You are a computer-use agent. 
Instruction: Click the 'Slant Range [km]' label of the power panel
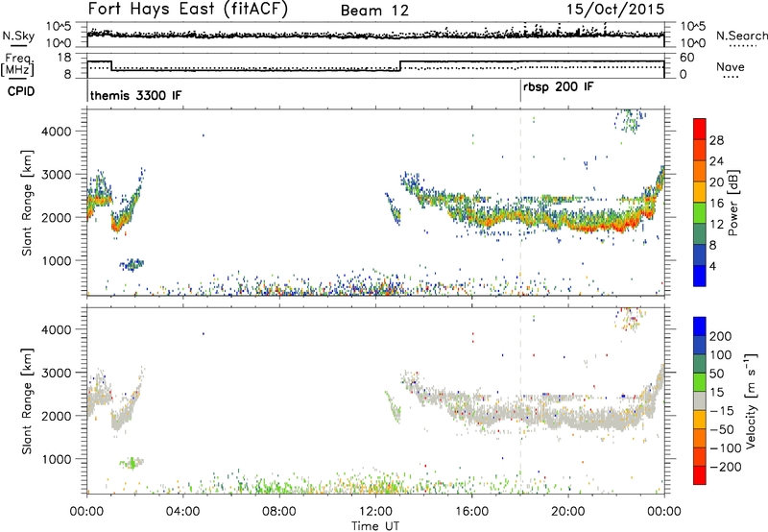tap(27, 203)
